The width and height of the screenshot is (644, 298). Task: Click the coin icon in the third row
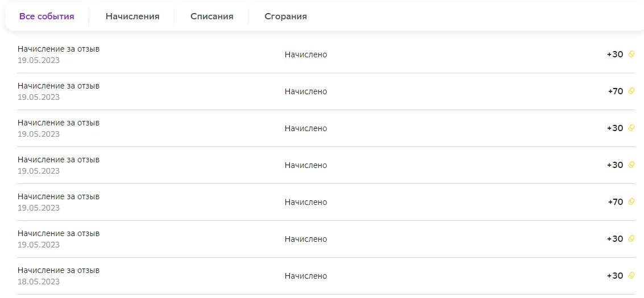point(631,128)
